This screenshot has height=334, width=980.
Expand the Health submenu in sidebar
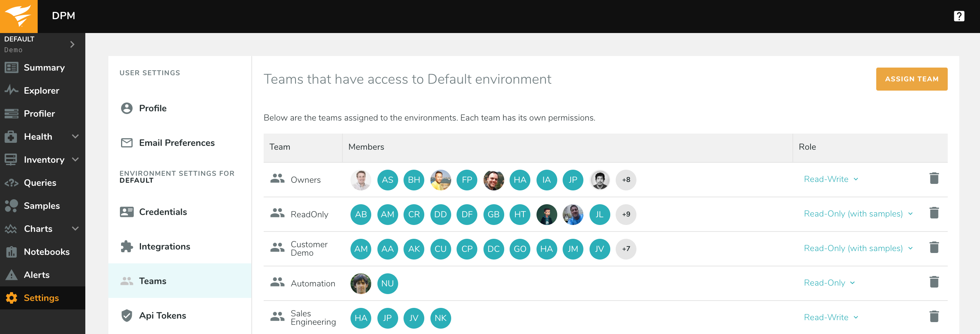click(75, 137)
